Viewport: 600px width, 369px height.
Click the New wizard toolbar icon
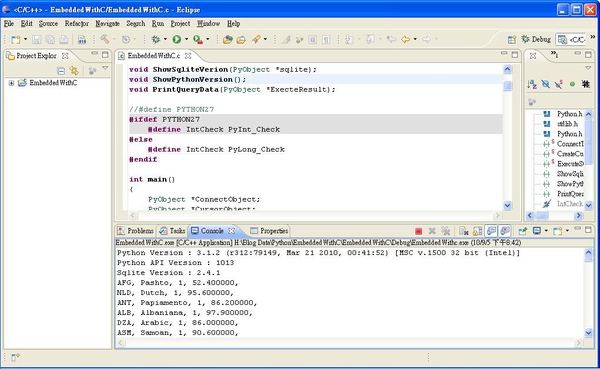(15, 39)
